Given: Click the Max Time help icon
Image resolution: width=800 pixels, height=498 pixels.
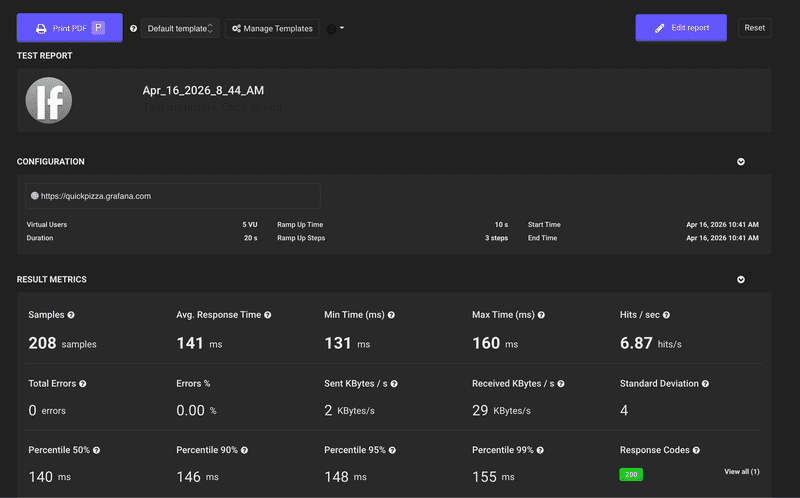Looking at the screenshot, I should tap(541, 315).
